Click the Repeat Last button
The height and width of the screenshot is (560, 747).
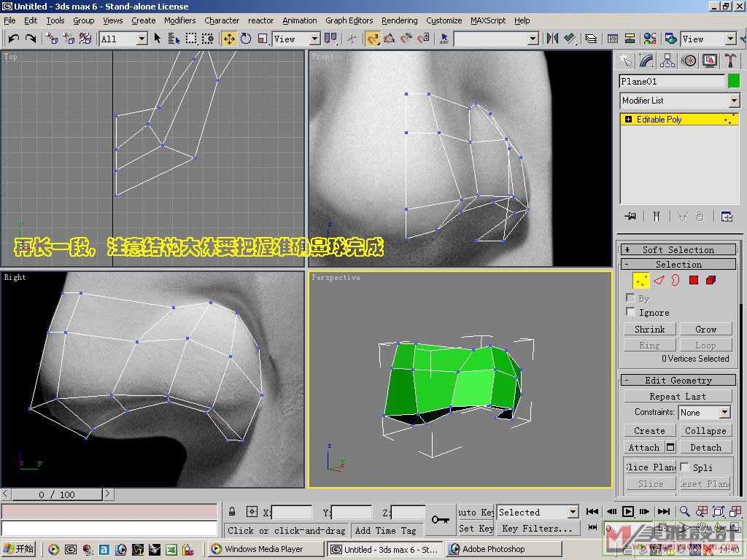click(x=678, y=396)
